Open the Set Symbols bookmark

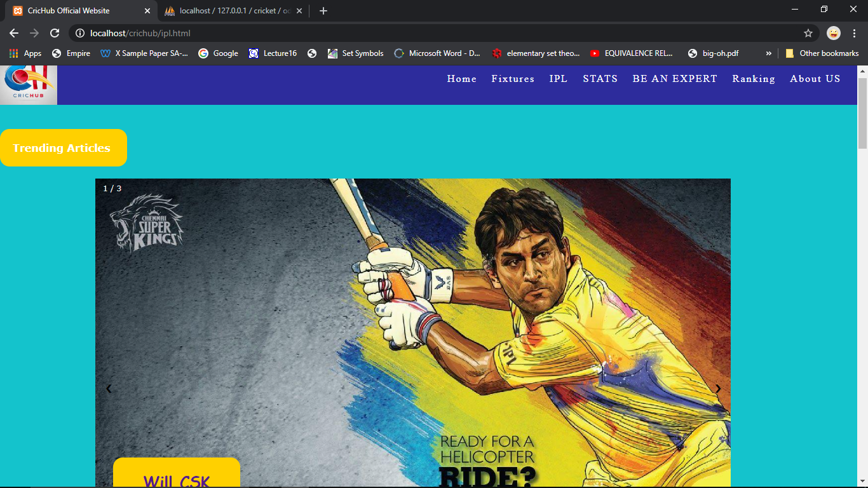coord(356,53)
